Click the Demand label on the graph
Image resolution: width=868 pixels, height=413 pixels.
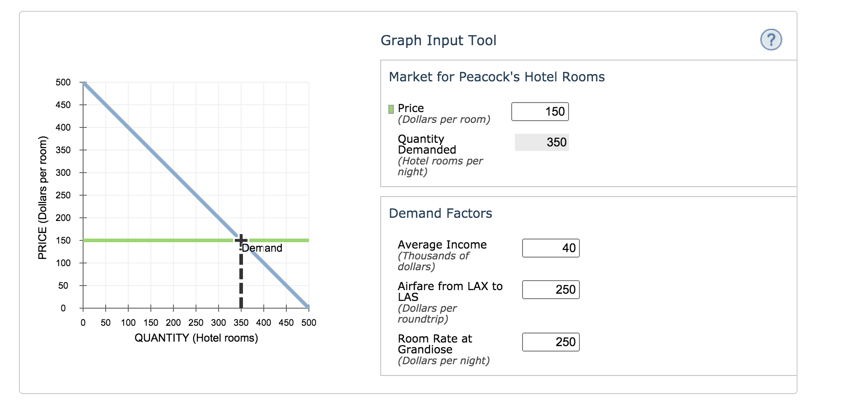point(262,248)
